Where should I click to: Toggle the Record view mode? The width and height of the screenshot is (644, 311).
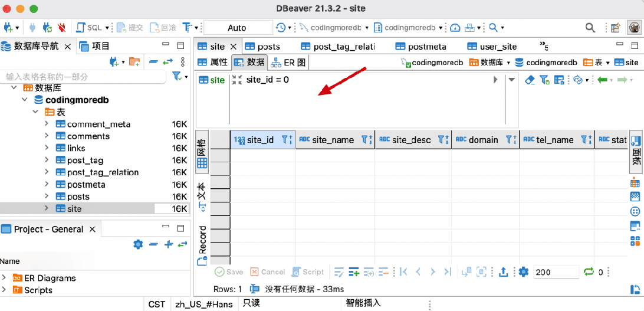click(x=202, y=245)
